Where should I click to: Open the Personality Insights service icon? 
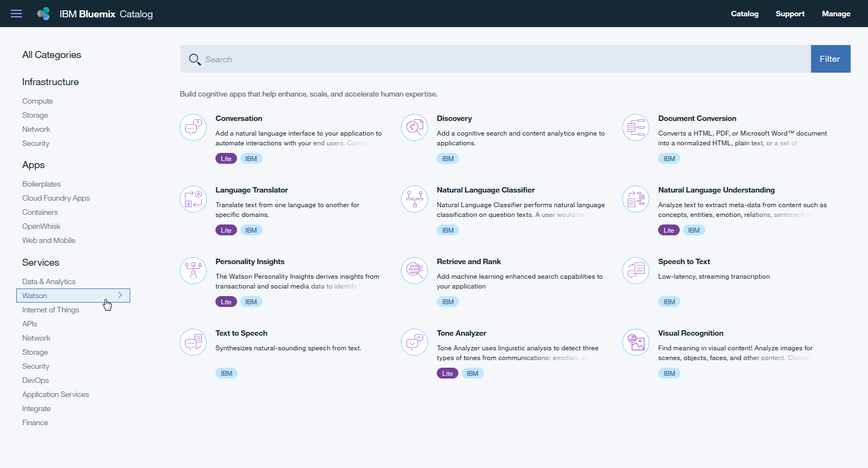(x=193, y=271)
